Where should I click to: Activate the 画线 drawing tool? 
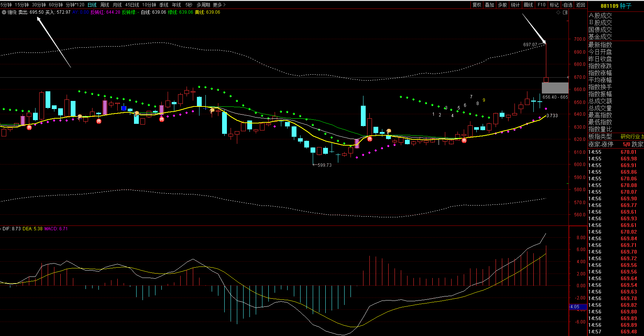tap(529, 5)
